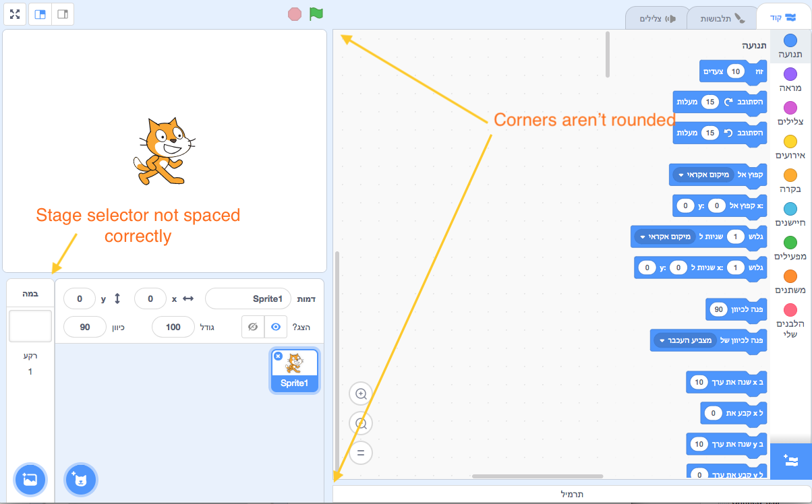The width and height of the screenshot is (812, 504).
Task: Run the project with the green flag
Action: [316, 13]
